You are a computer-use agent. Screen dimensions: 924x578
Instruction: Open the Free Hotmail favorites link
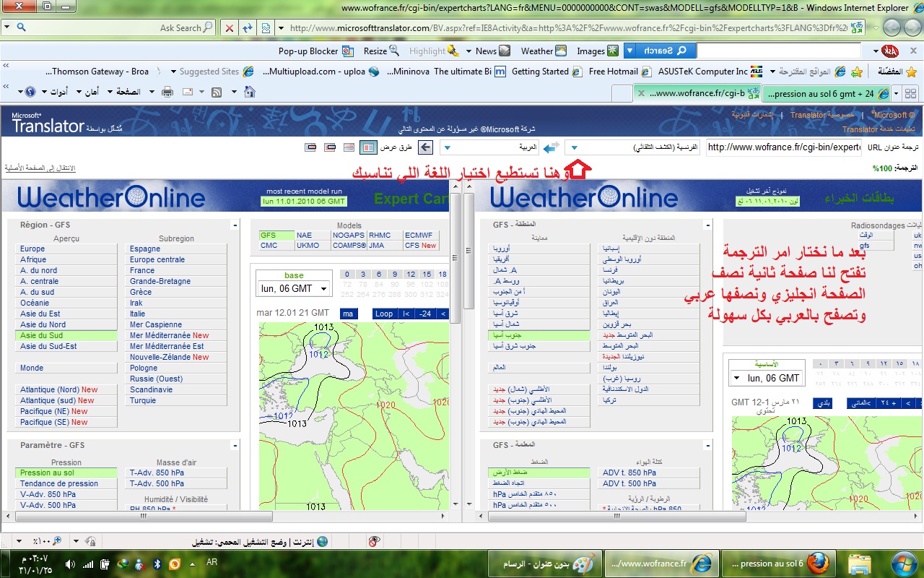click(x=619, y=72)
